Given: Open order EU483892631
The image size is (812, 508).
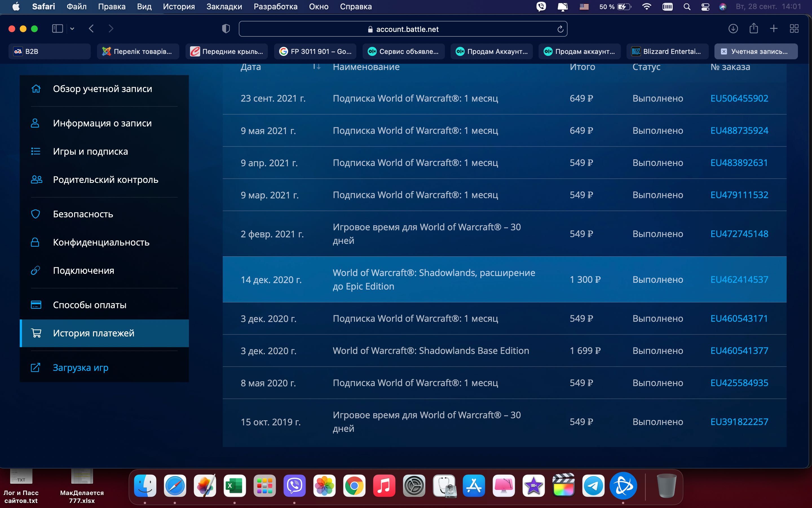Looking at the screenshot, I should click(x=739, y=163).
